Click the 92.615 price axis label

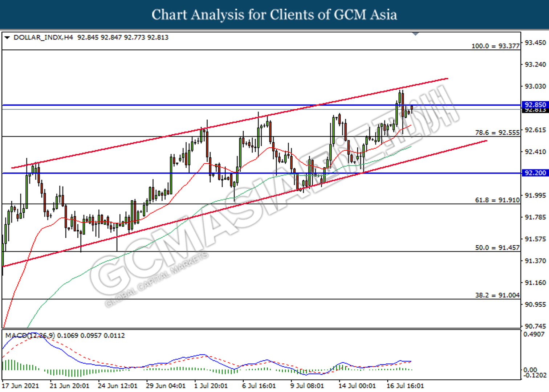click(535, 130)
